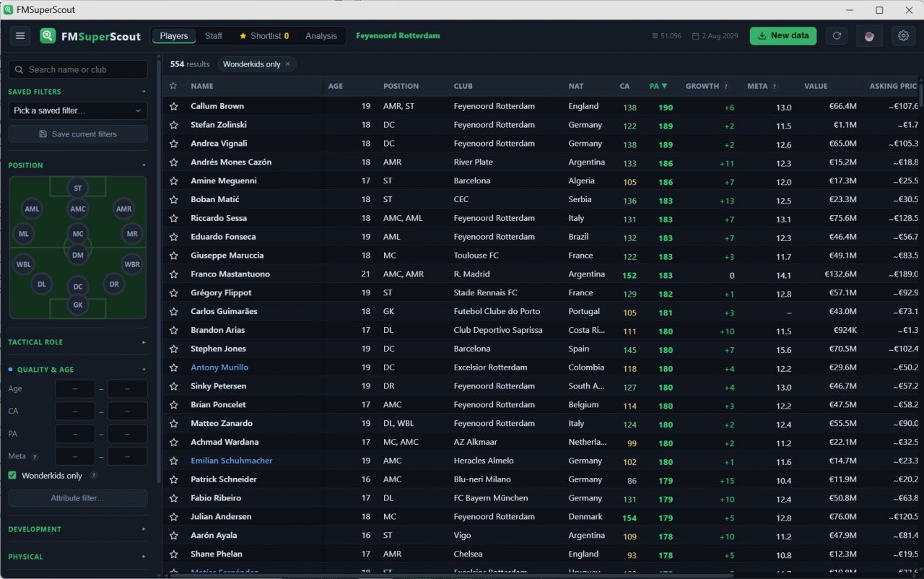Viewport: 924px width, 579px height.
Task: Click Save current filters button
Action: pyautogui.click(x=78, y=134)
